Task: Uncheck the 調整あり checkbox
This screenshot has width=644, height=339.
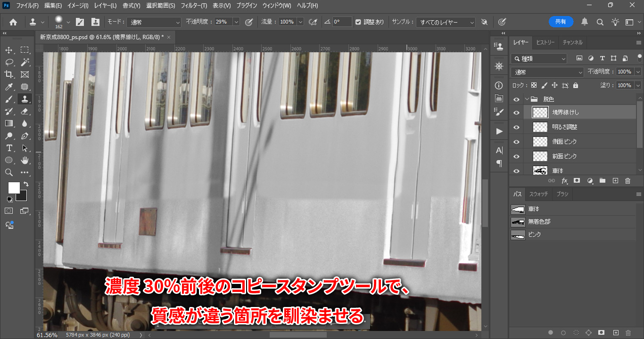Action: (x=358, y=22)
